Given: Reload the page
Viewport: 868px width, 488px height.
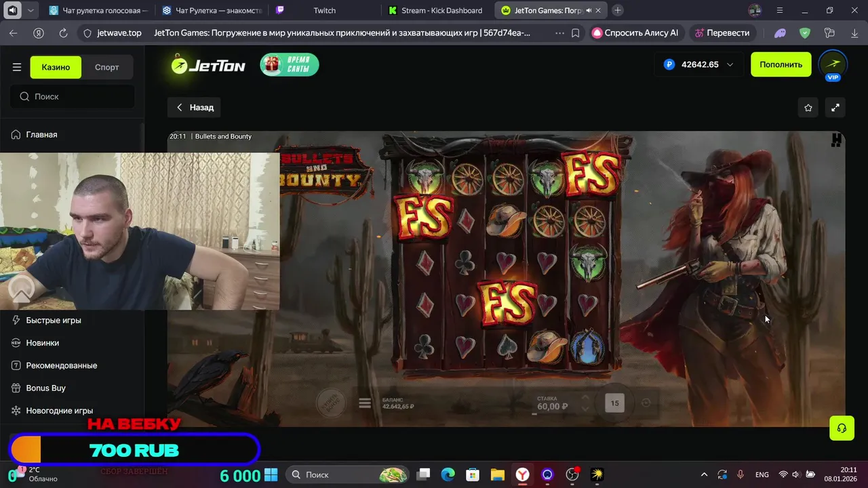Looking at the screenshot, I should pos(63,33).
